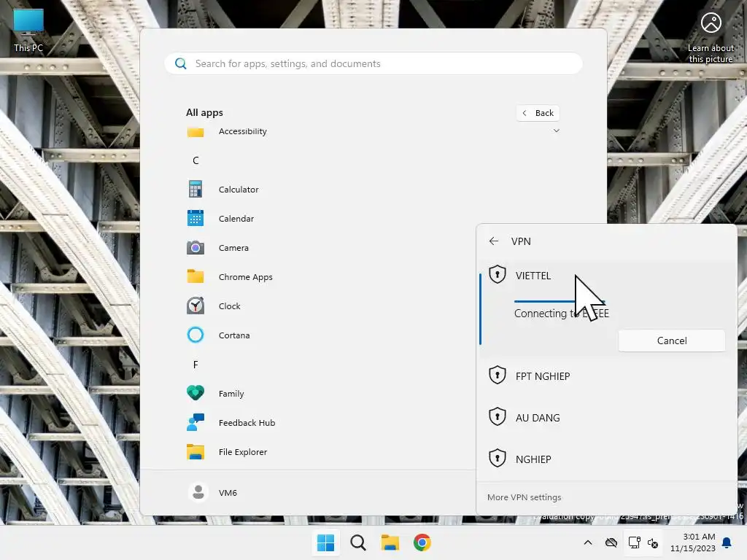Open the File Explorer app icon

tap(196, 451)
